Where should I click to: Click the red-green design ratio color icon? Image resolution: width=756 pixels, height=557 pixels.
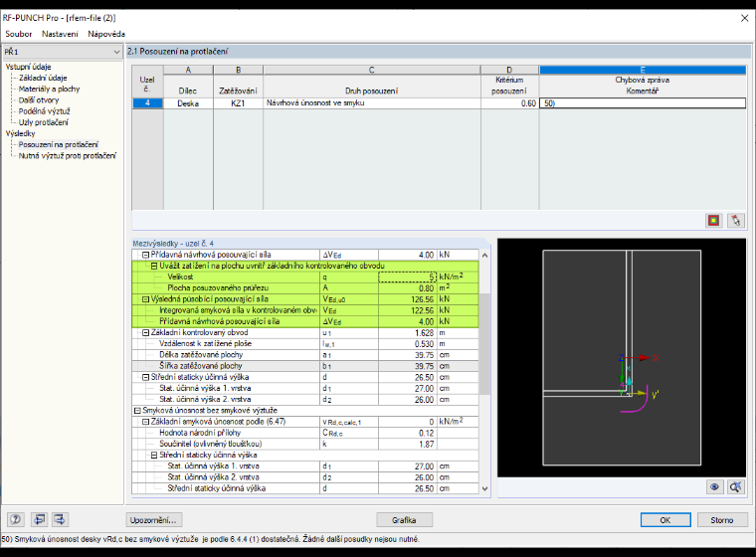713,221
